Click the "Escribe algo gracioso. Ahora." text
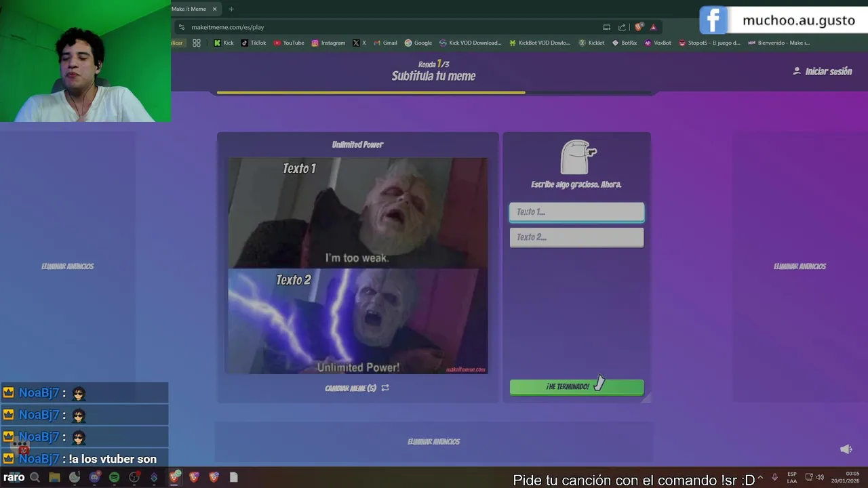This screenshot has height=488, width=868. 576,184
